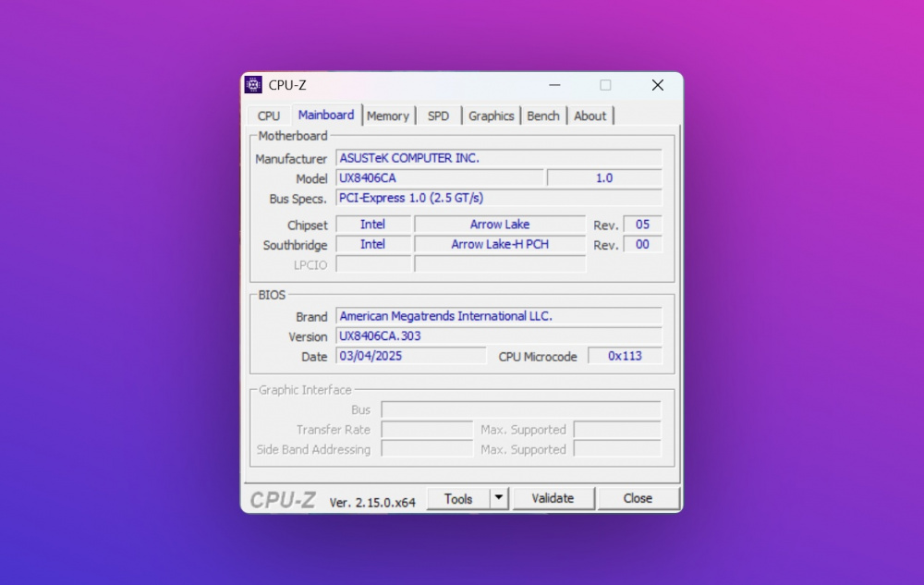Minimize the CPU-Z window
The width and height of the screenshot is (924, 585).
point(554,85)
